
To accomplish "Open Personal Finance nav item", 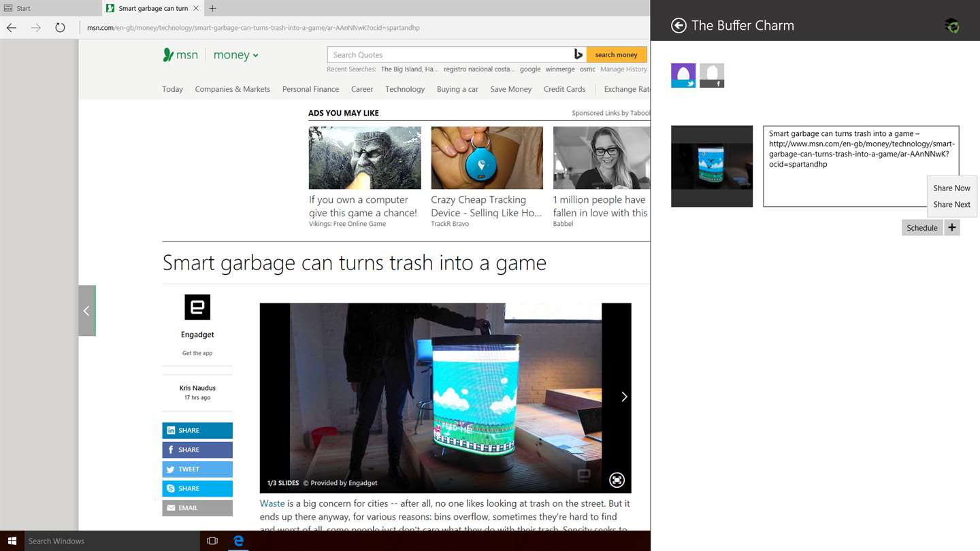I will pos(310,89).
